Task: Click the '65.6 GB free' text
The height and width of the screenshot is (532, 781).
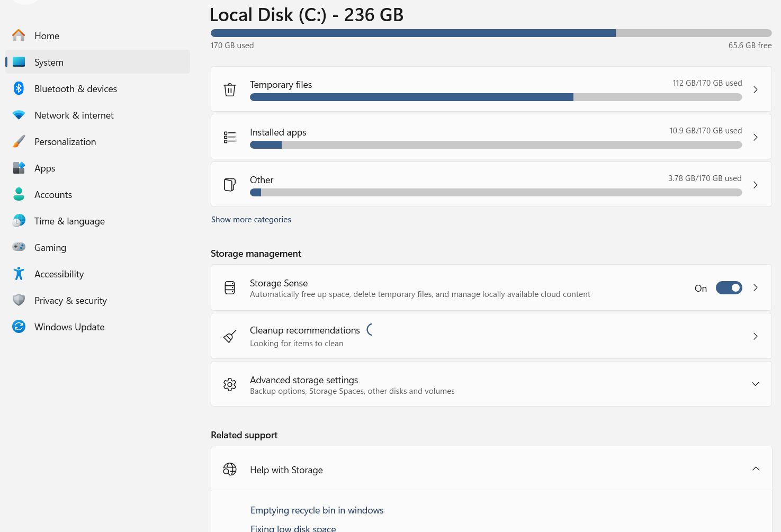Action: point(750,46)
